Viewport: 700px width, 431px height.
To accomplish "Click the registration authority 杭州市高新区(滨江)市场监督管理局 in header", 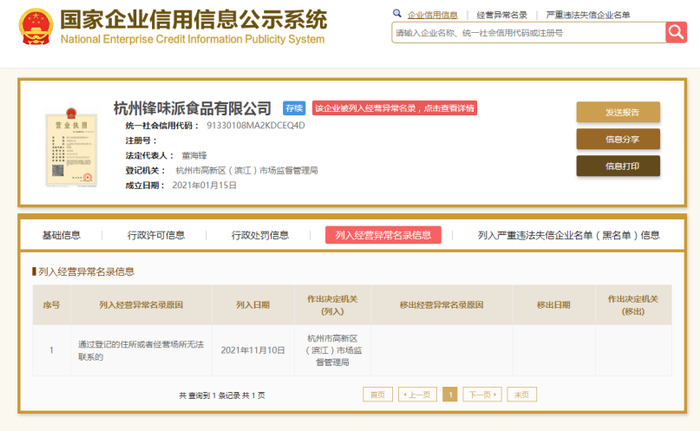I will pyautogui.click(x=247, y=170).
